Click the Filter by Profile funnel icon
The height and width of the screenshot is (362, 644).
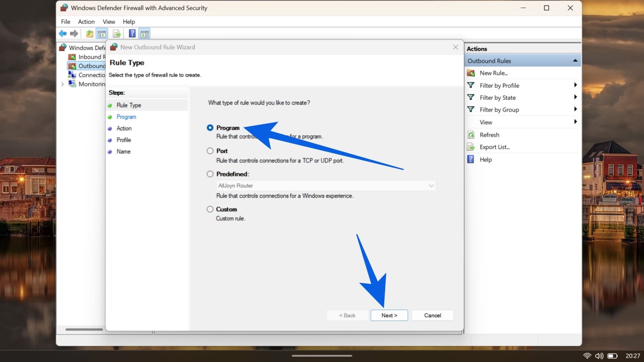(471, 85)
